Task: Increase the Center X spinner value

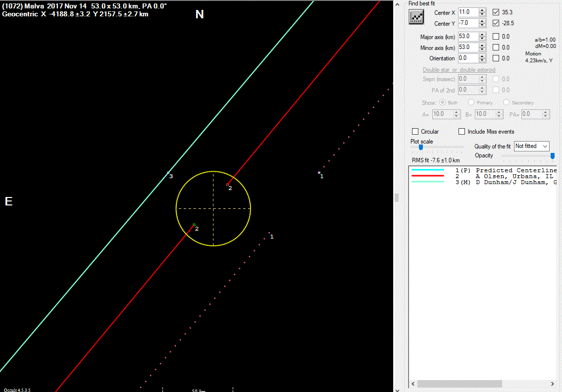Action: (x=482, y=10)
